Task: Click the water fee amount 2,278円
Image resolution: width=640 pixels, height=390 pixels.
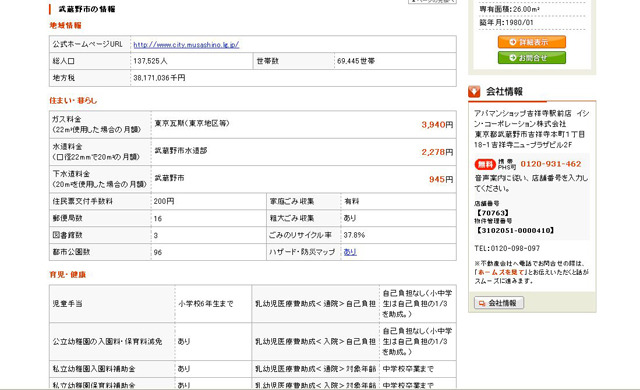Action: pyautogui.click(x=437, y=152)
